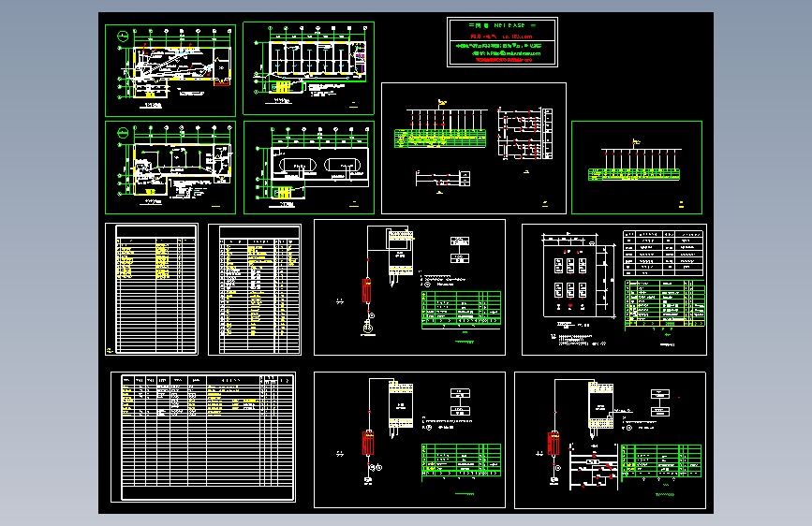Screen dimensions: 812x526
Task: Select the floor plan sheet with red diagonal piping
Action: pyautogui.click(x=170, y=70)
